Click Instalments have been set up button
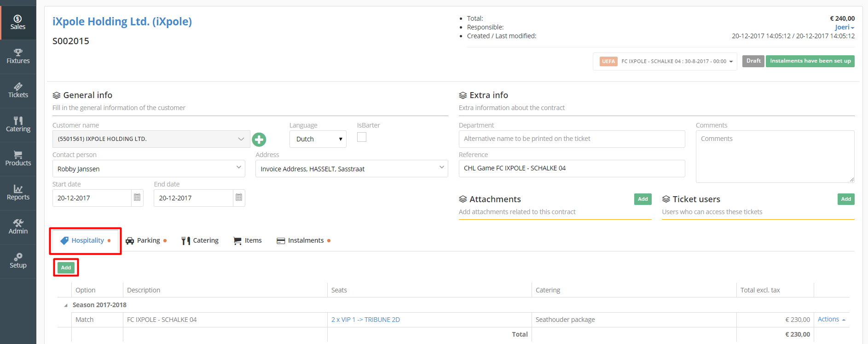 pyautogui.click(x=810, y=61)
